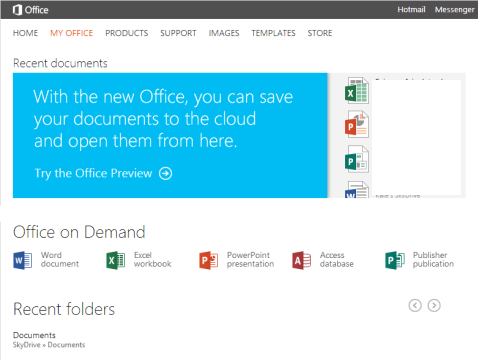This screenshot has width=478, height=360.
Task: Open the Hotmail link in header
Action: (x=411, y=10)
